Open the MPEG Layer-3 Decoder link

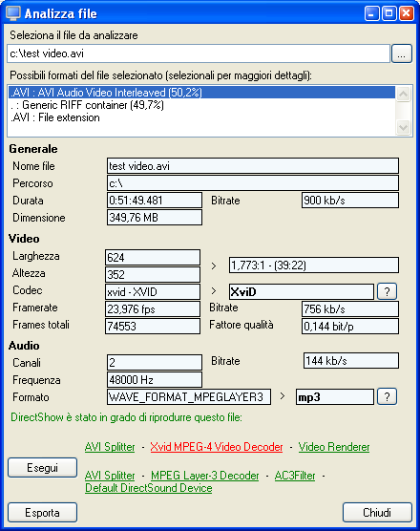(x=205, y=476)
